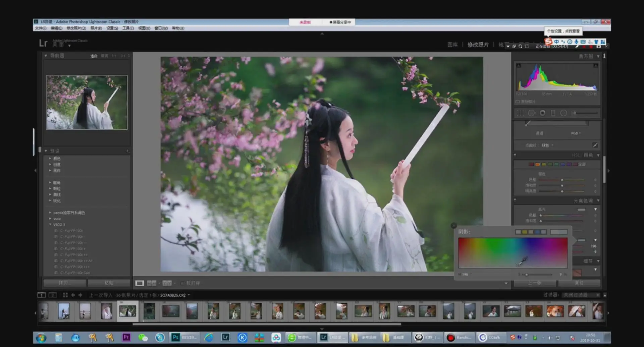This screenshot has height=347, width=644.
Task: Switch to the 图库 module
Action: pyautogui.click(x=452, y=45)
